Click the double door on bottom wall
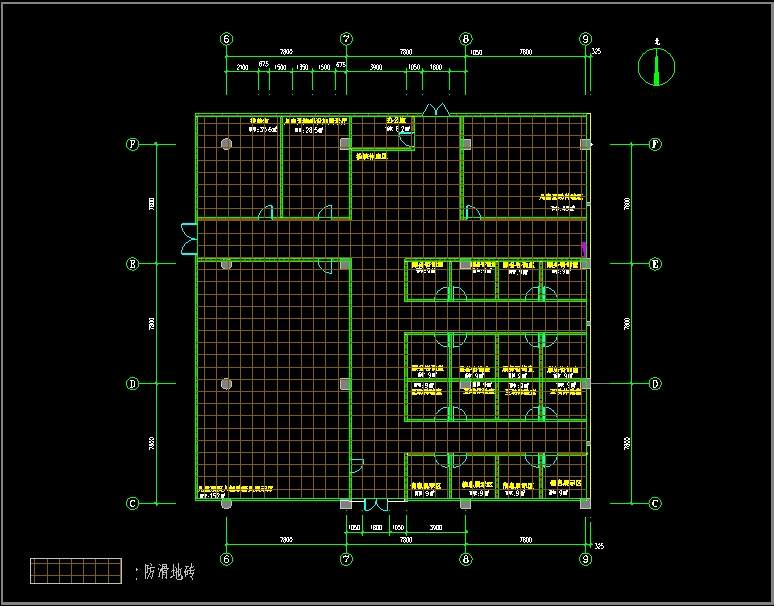This screenshot has width=774, height=606. coord(376,507)
